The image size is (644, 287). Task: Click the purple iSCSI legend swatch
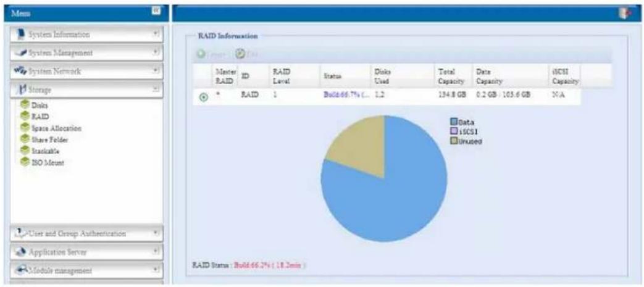tap(454, 131)
